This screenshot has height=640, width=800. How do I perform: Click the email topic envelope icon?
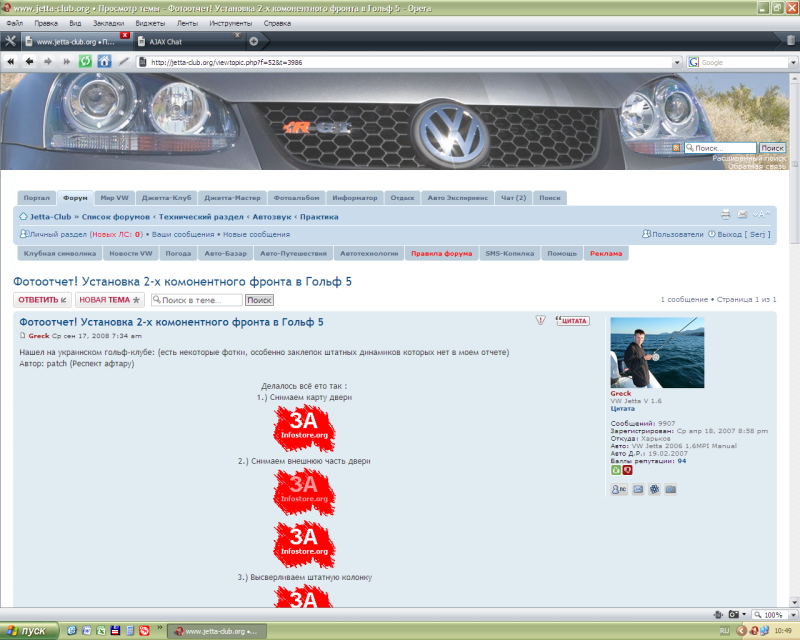point(742,215)
